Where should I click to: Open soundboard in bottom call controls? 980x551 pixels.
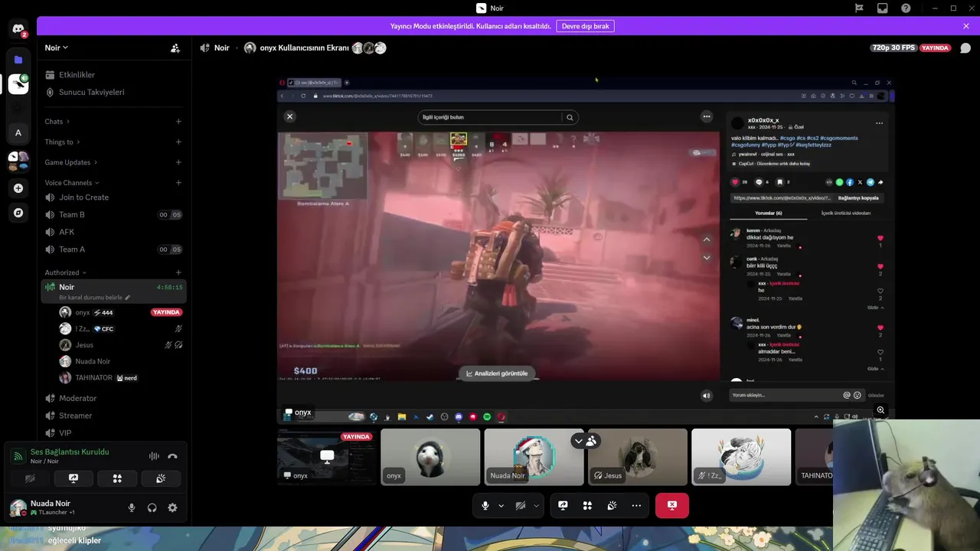point(612,506)
